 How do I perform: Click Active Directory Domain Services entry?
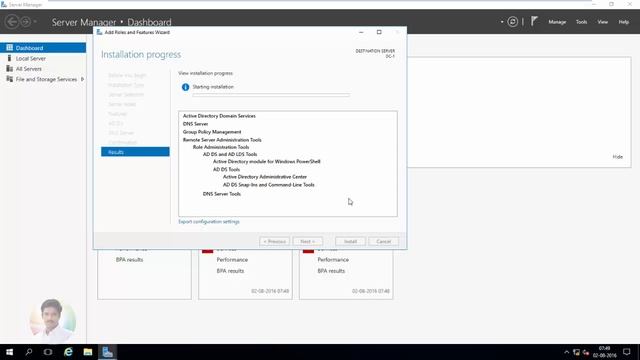[219, 116]
